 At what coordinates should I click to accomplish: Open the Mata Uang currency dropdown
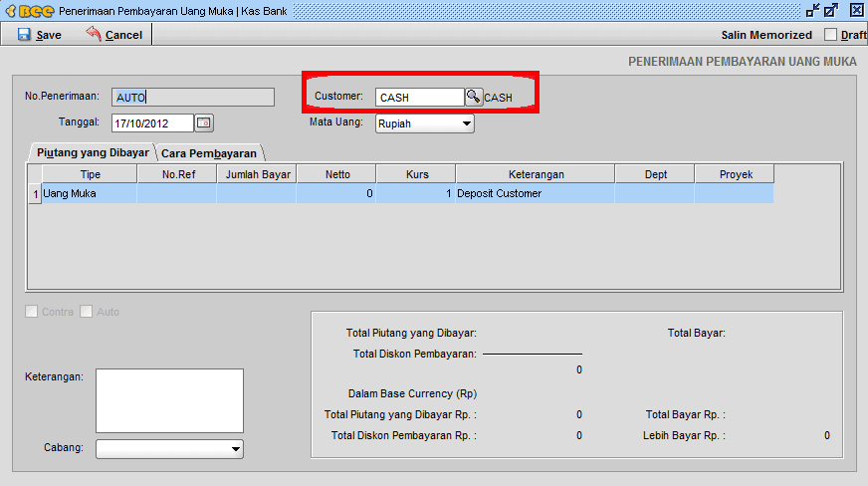(x=466, y=124)
